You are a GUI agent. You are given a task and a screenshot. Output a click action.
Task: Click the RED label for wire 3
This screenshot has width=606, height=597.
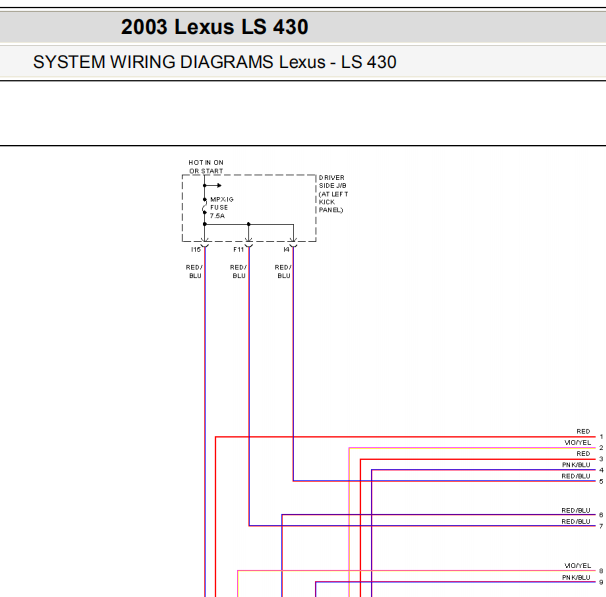click(x=583, y=454)
